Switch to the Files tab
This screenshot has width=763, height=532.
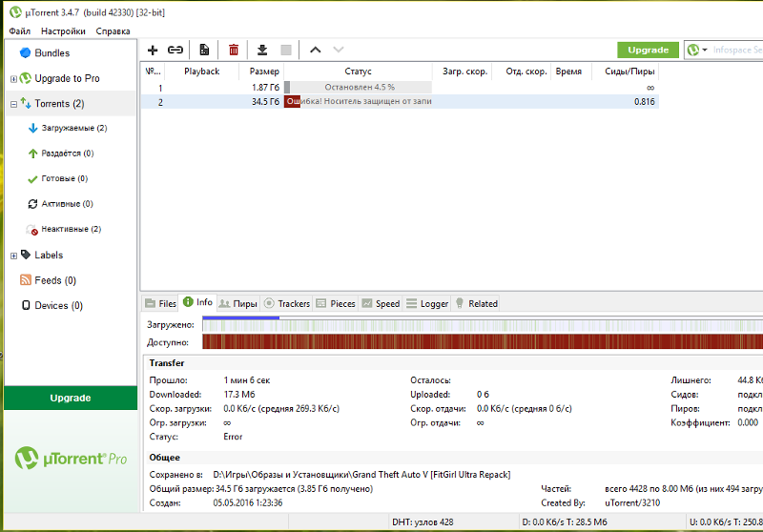click(x=161, y=303)
